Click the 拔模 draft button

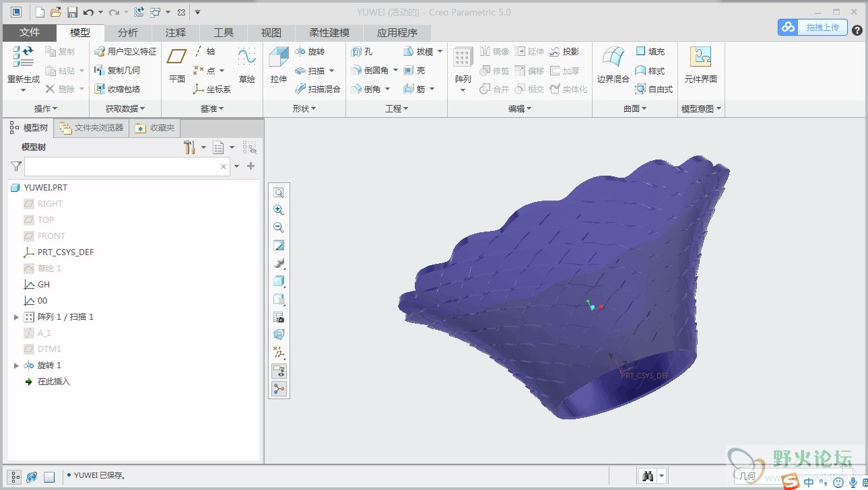point(419,51)
